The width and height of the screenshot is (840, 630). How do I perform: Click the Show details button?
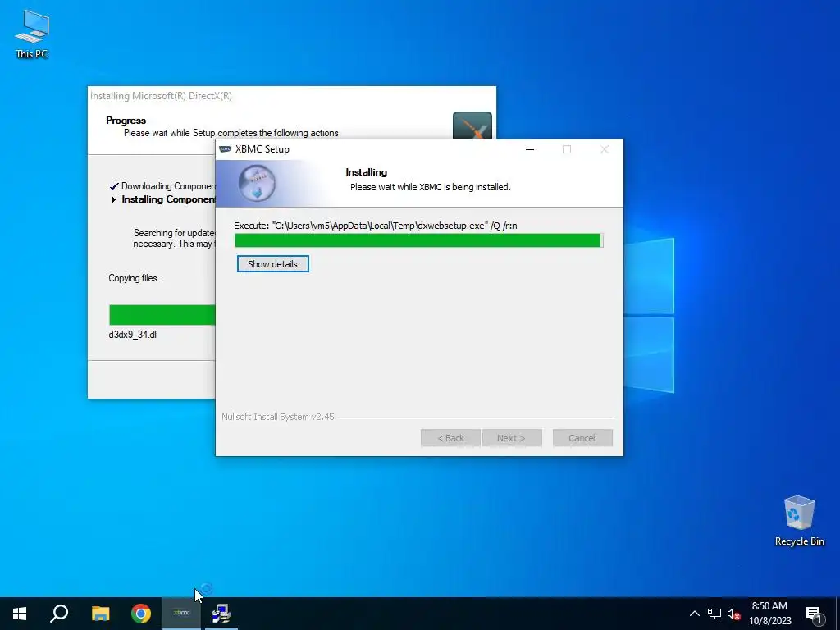click(x=272, y=264)
